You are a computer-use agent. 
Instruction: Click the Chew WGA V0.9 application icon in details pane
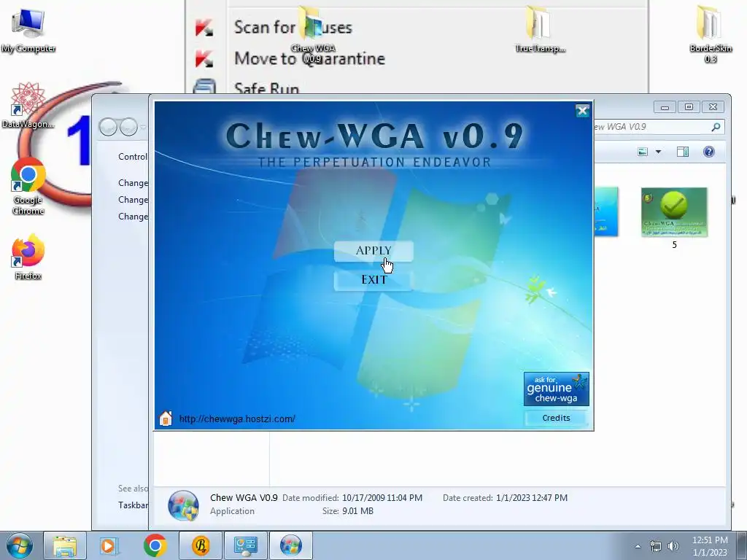point(183,506)
